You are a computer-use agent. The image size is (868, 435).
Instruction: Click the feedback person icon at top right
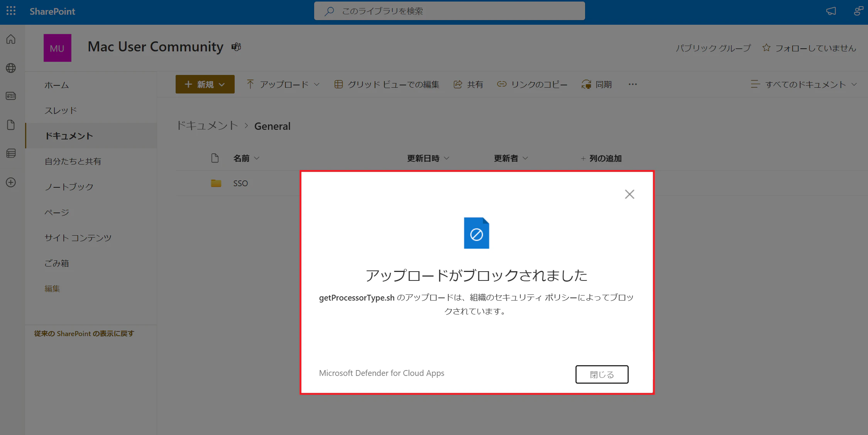(x=858, y=11)
